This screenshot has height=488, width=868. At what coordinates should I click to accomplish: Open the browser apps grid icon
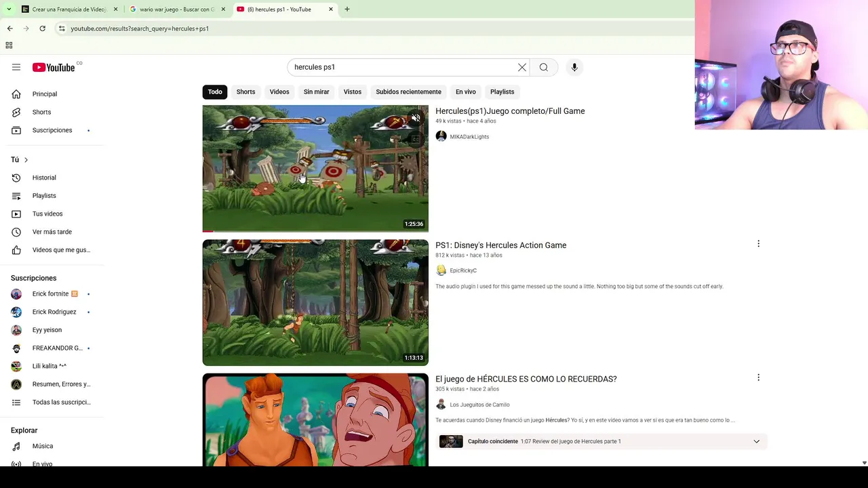tap(9, 45)
